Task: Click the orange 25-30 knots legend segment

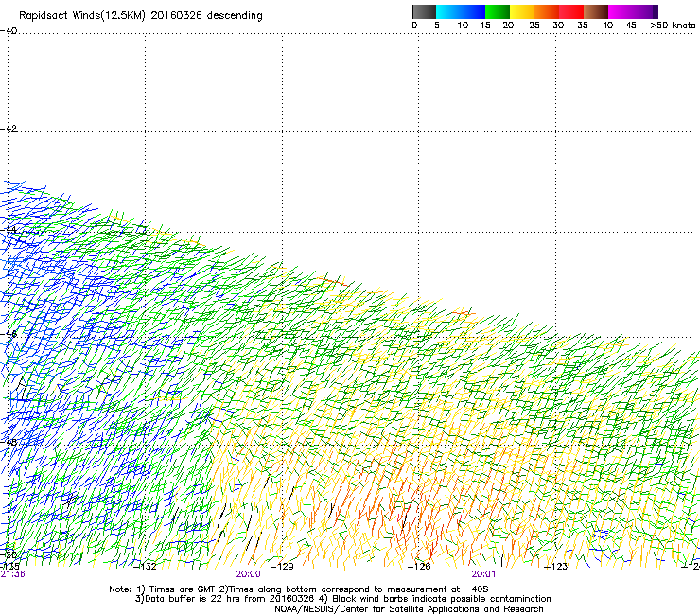Action: pyautogui.click(x=547, y=11)
